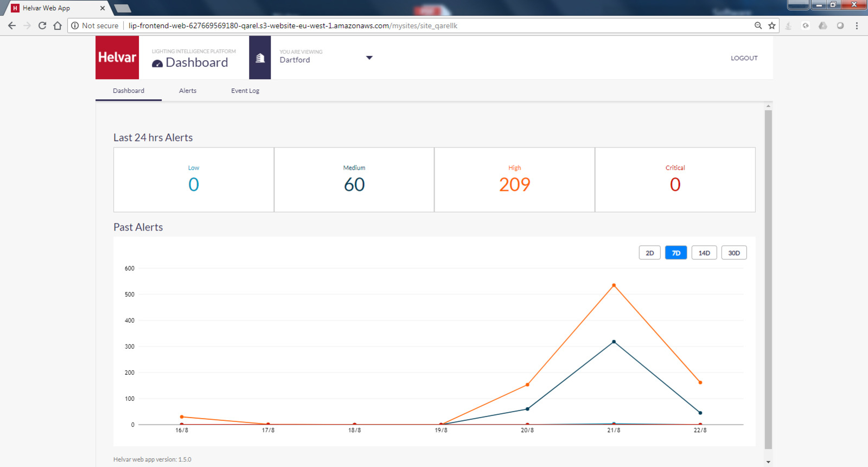Click the scrollbar up arrow
The image size is (868, 467).
[x=768, y=106]
